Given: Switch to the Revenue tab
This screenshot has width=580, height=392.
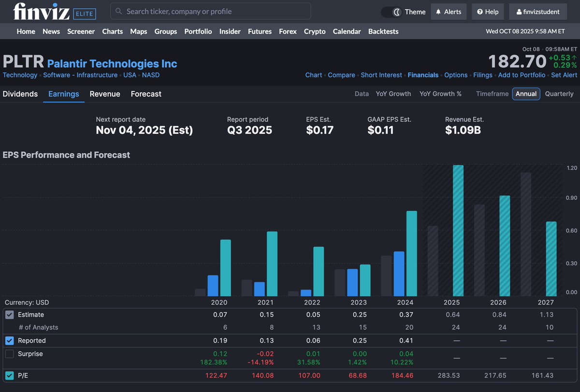Looking at the screenshot, I should pyautogui.click(x=105, y=94).
